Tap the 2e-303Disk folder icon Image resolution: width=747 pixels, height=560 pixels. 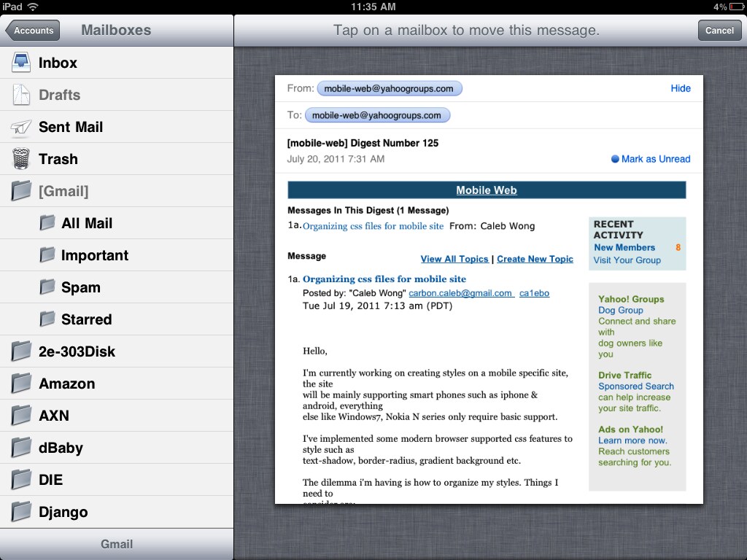[21, 351]
